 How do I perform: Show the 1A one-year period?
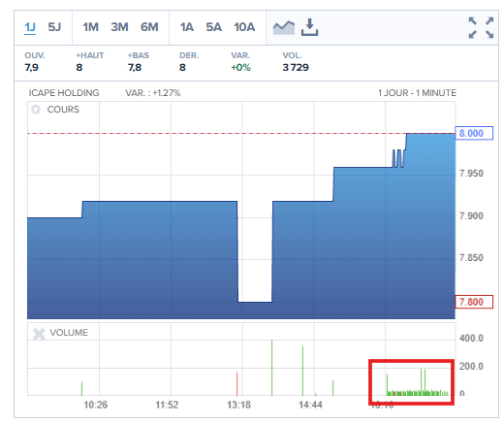coord(187,27)
